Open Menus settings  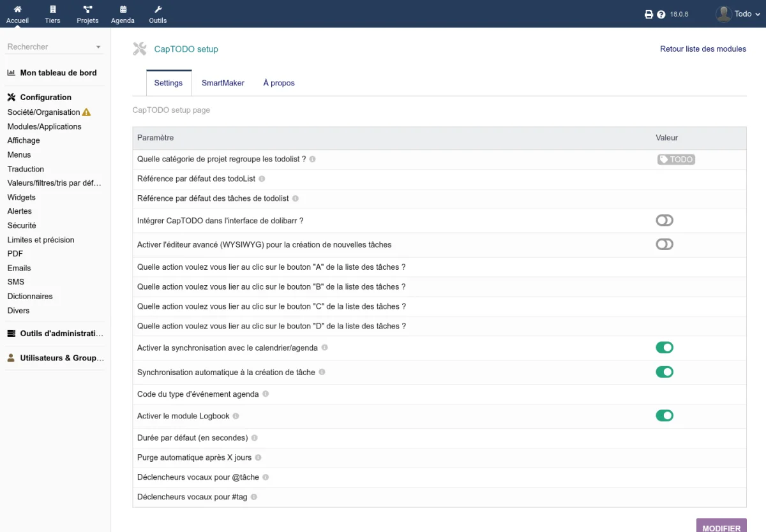click(x=19, y=154)
